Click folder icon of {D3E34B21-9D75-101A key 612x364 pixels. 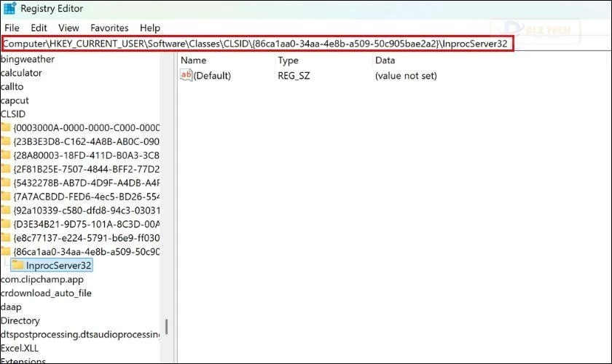pyautogui.click(x=6, y=224)
